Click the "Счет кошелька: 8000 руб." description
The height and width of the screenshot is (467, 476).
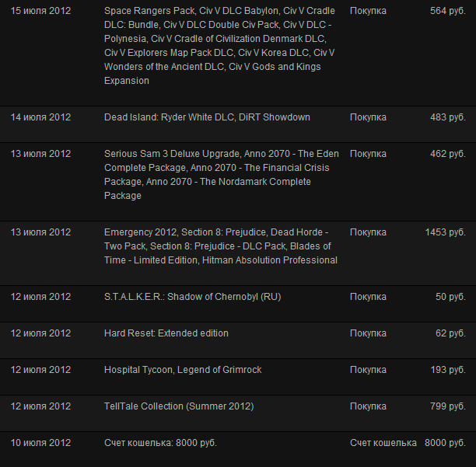pos(160,443)
